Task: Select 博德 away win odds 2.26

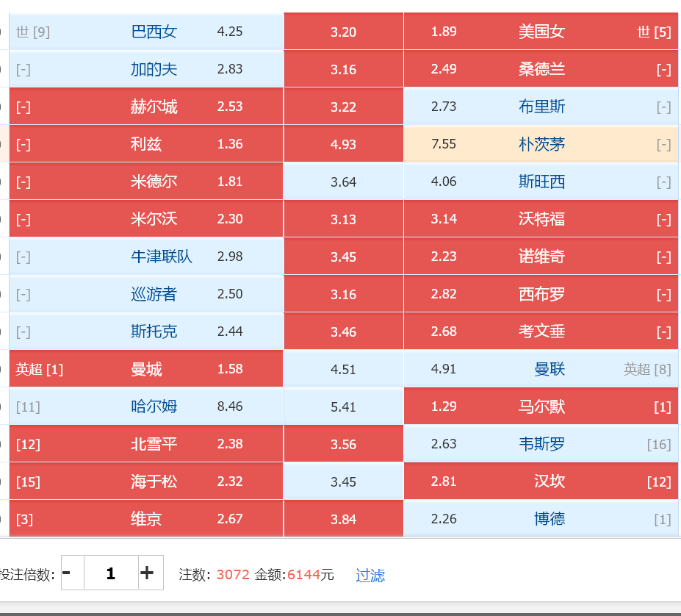Action: 541,519
